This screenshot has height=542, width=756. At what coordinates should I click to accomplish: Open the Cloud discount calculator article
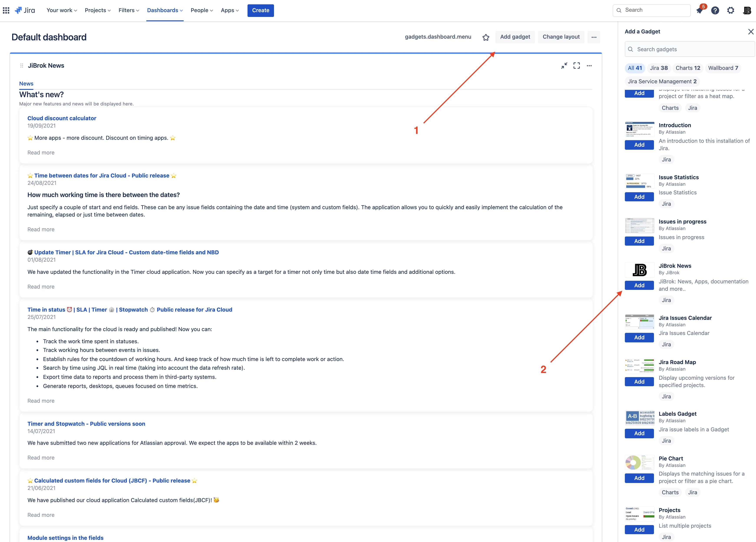point(62,118)
